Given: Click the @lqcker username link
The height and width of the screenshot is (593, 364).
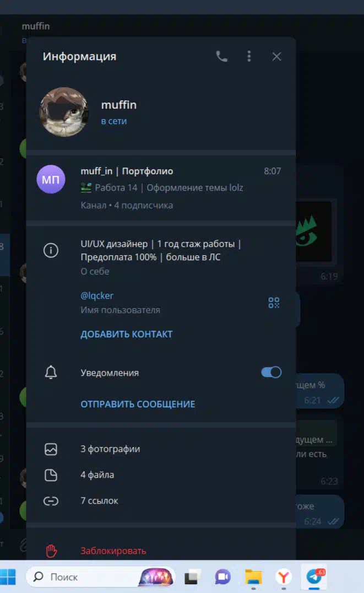Looking at the screenshot, I should click(97, 296).
